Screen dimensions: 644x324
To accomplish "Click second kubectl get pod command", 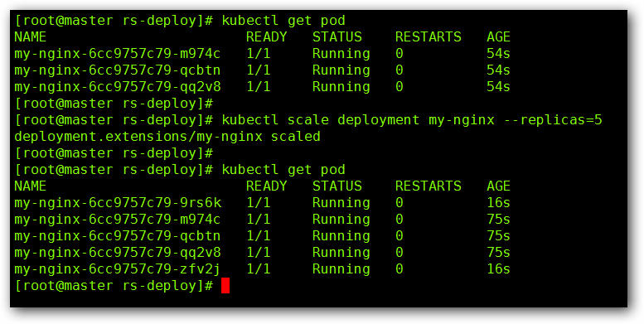I will point(283,170).
